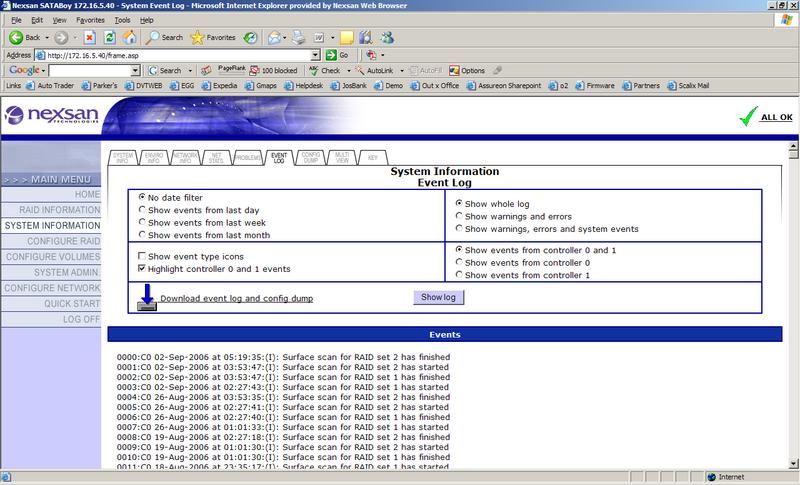Open the History icon next to Favorites

point(250,37)
